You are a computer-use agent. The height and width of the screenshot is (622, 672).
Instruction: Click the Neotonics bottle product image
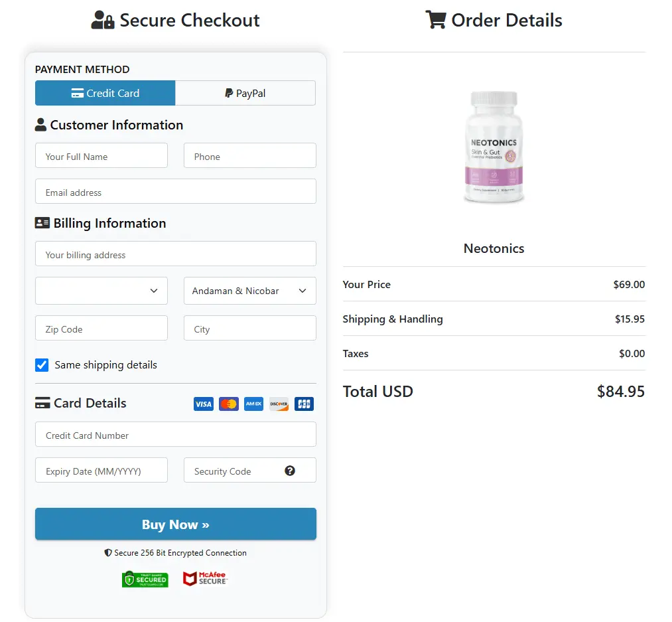tap(494, 147)
